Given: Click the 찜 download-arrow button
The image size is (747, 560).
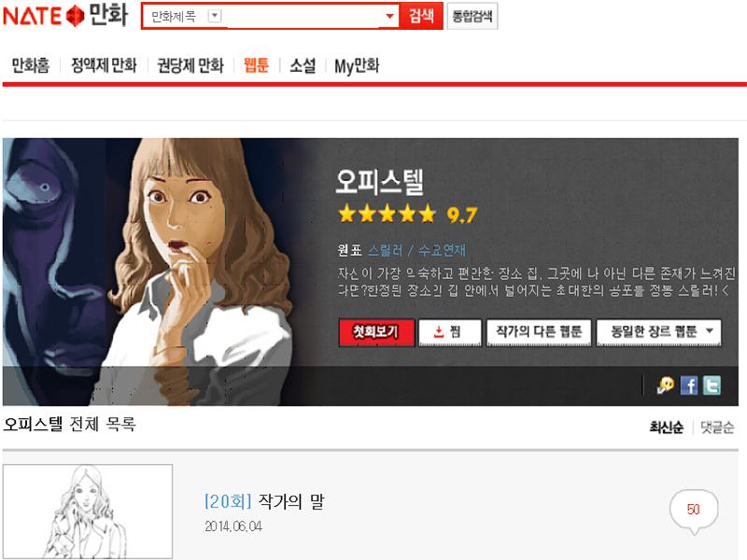Looking at the screenshot, I should [x=450, y=332].
